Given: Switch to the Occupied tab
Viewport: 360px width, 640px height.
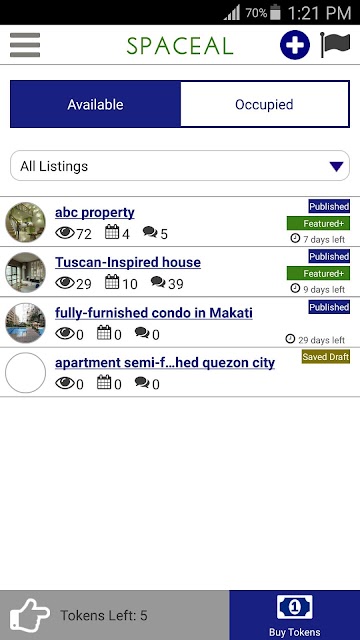Looking at the screenshot, I should pos(264,104).
